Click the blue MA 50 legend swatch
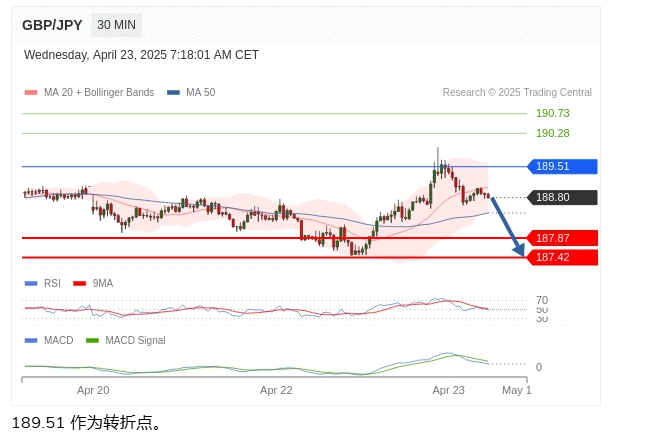The image size is (652, 444). [x=173, y=92]
